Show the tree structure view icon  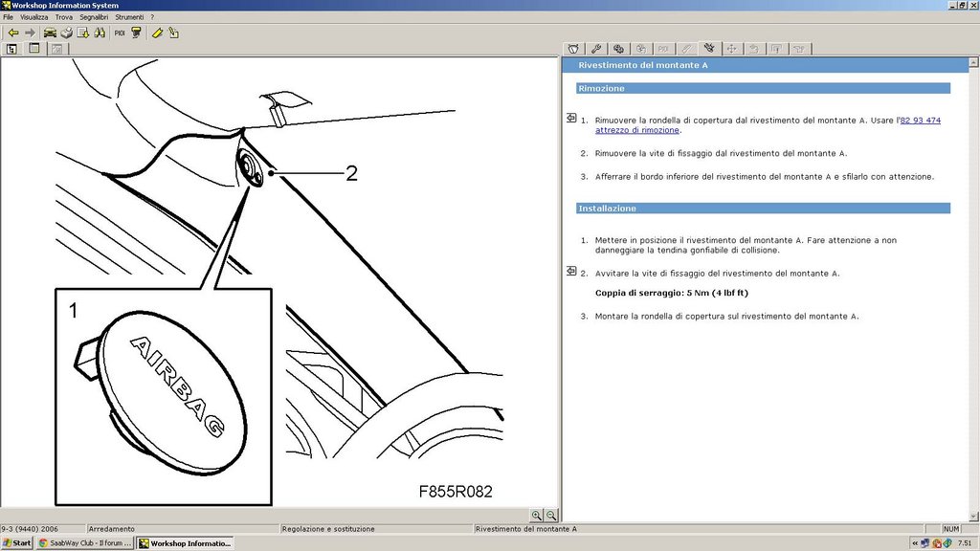point(11,49)
